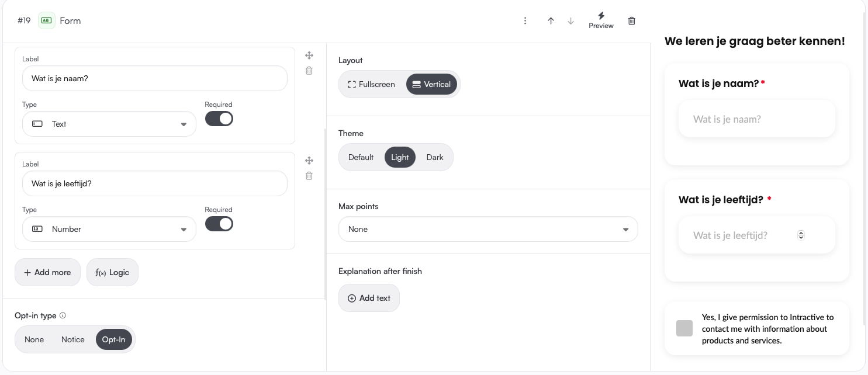The image size is (868, 375).
Task: Move the Form block up
Action: [551, 21]
